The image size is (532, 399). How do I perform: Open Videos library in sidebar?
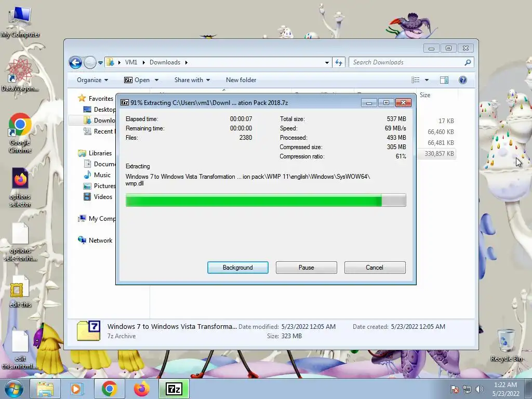point(98,197)
